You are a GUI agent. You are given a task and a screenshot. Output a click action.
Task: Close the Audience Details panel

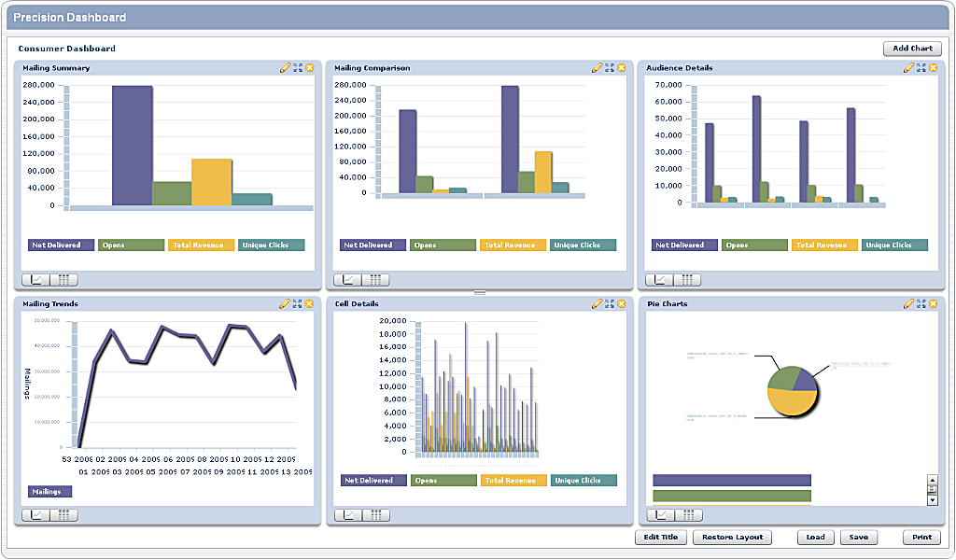pyautogui.click(x=933, y=68)
